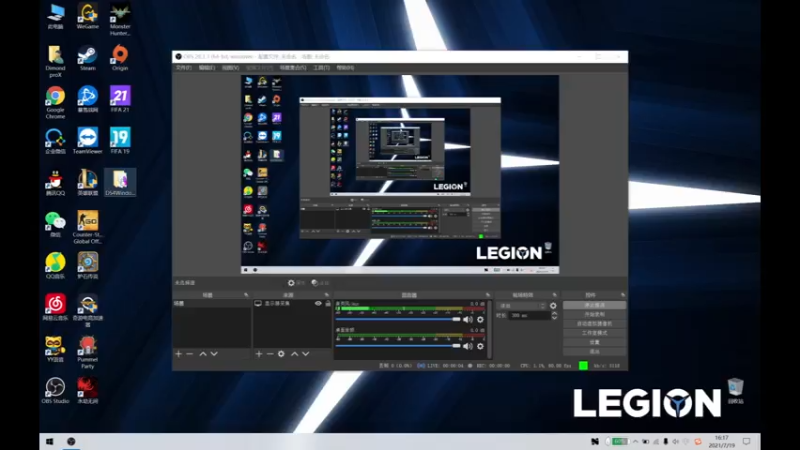Select the DS4Windows desktop icon
This screenshot has height=450, width=800.
[120, 183]
